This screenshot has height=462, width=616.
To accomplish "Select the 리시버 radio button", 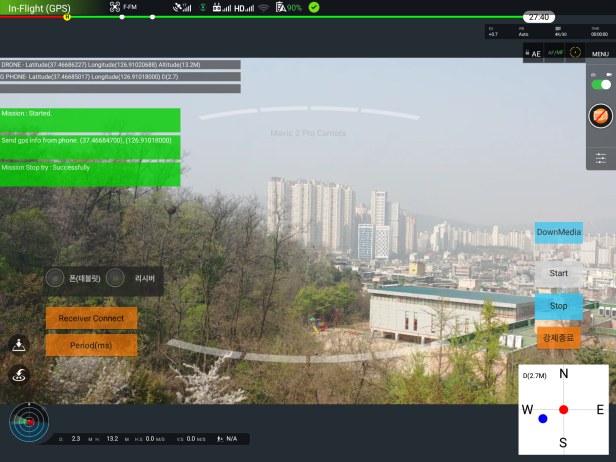I will click(x=116, y=278).
